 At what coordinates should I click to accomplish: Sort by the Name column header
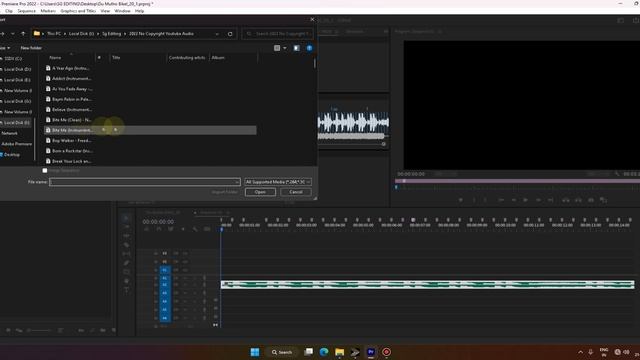click(55, 58)
